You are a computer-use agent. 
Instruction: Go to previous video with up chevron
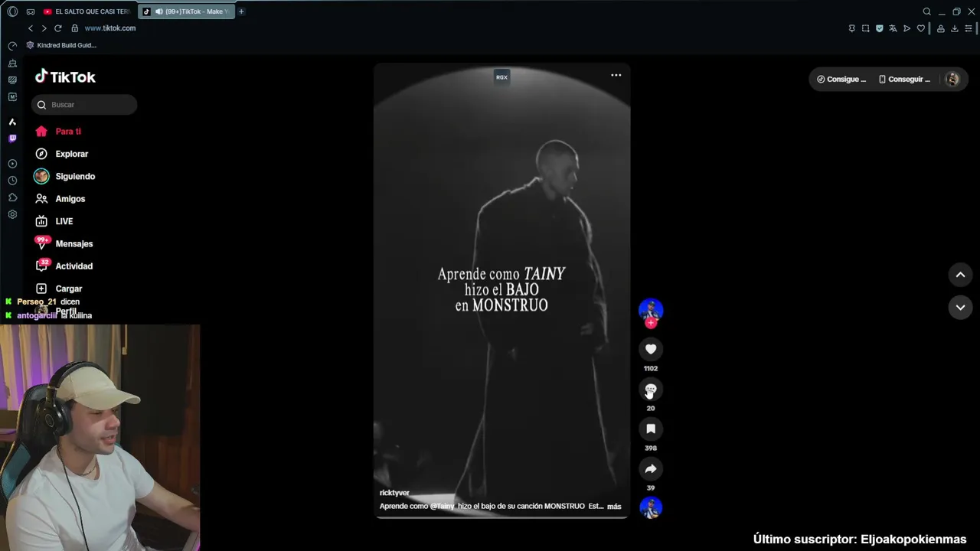point(960,275)
